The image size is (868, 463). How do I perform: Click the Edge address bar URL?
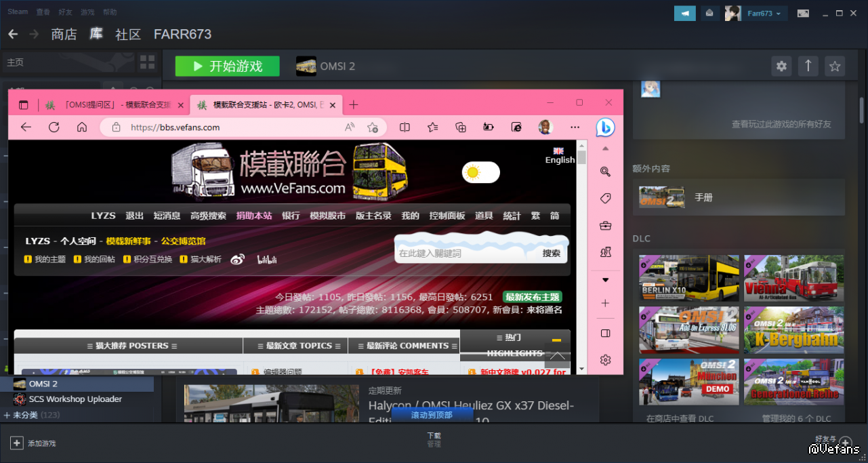pos(175,127)
